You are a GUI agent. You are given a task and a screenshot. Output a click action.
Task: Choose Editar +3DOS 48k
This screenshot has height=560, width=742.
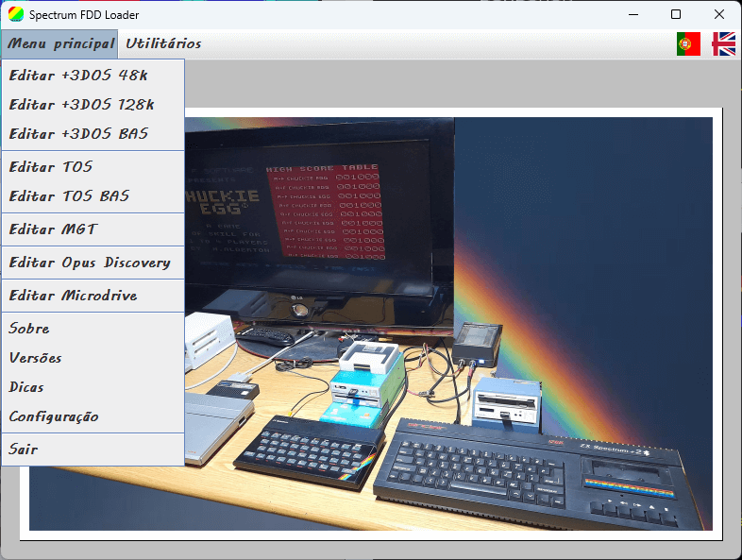(93, 75)
